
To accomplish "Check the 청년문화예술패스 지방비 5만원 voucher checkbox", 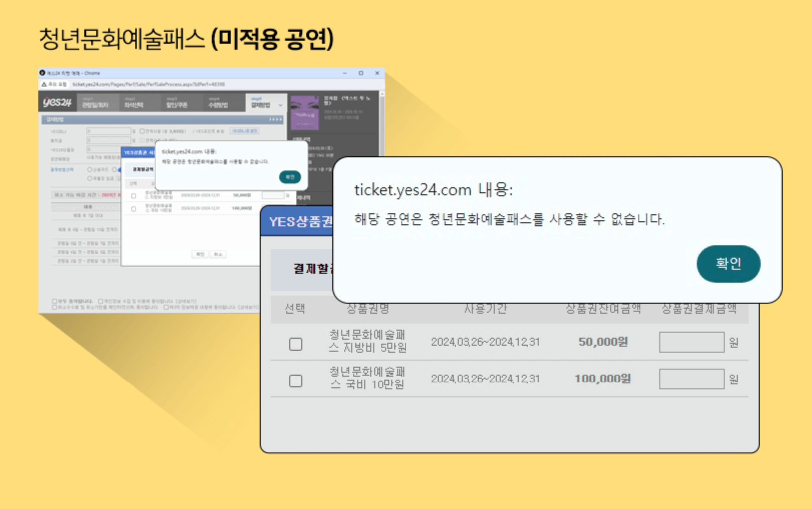I will coord(295,344).
